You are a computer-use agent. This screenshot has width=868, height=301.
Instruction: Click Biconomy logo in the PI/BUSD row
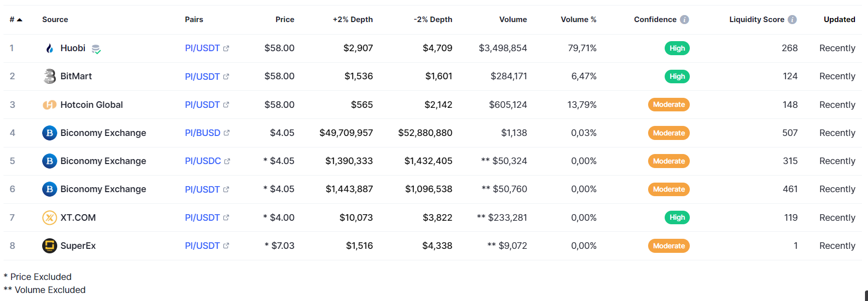(49, 133)
